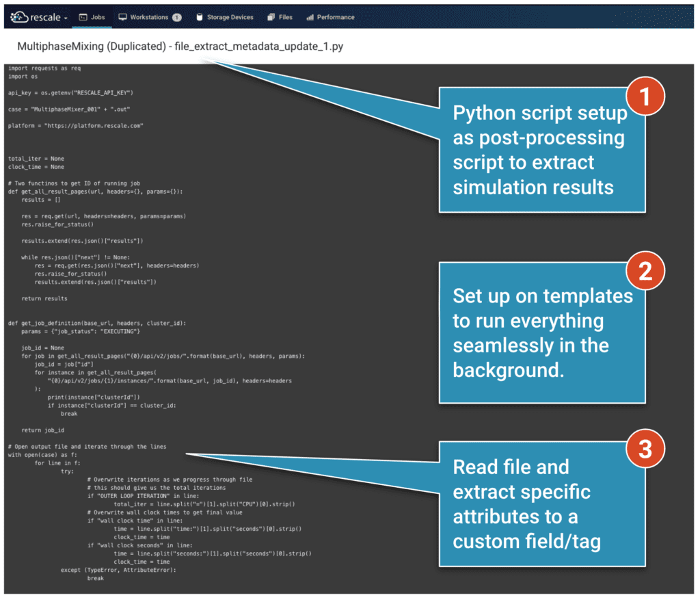
Task: Click the 'if "wall clock time" in line' line
Action: [135, 521]
